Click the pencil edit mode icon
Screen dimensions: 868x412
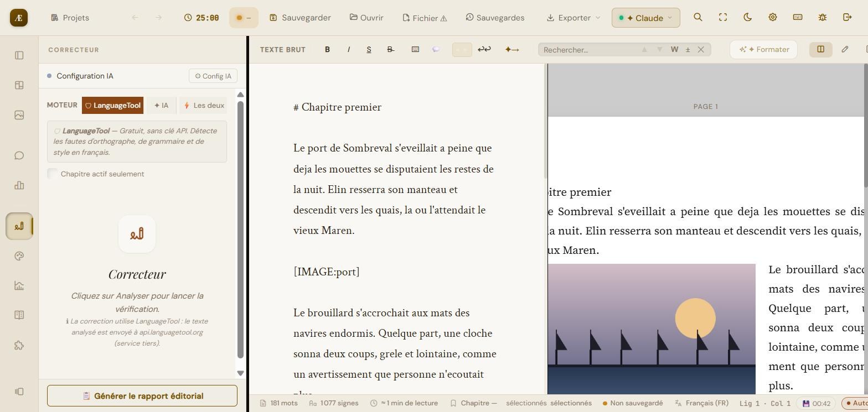pos(845,49)
